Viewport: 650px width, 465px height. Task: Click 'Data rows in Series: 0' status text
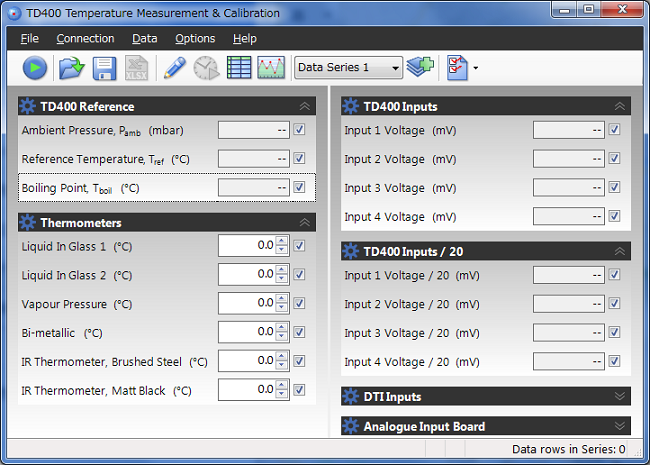(x=568, y=449)
